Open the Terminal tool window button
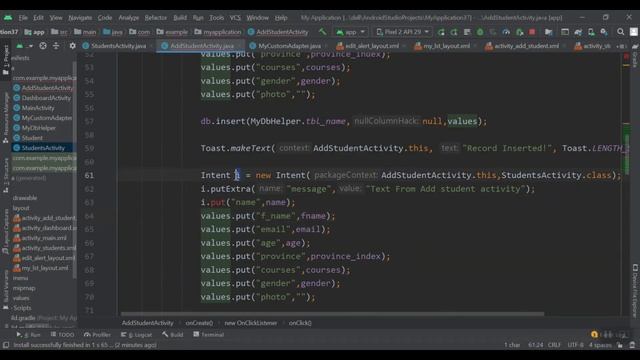Image resolution: width=640 pixels, height=360 pixels. click(x=208, y=335)
